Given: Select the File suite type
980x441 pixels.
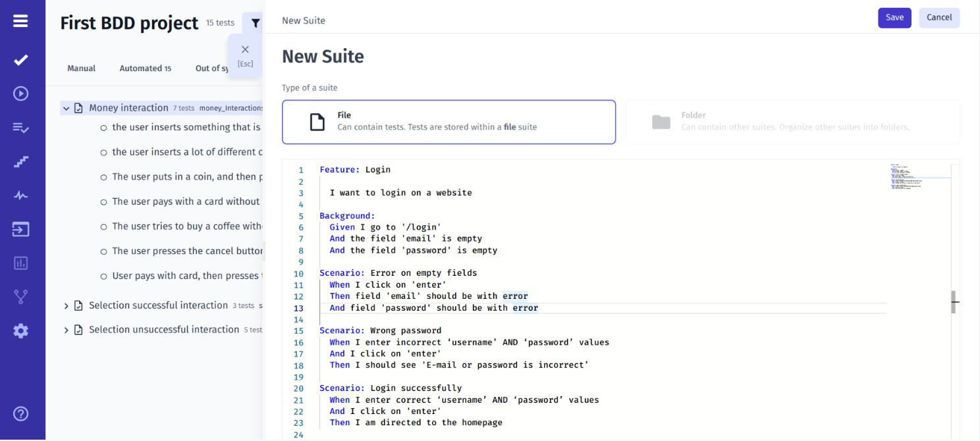Looking at the screenshot, I should click(x=449, y=122).
